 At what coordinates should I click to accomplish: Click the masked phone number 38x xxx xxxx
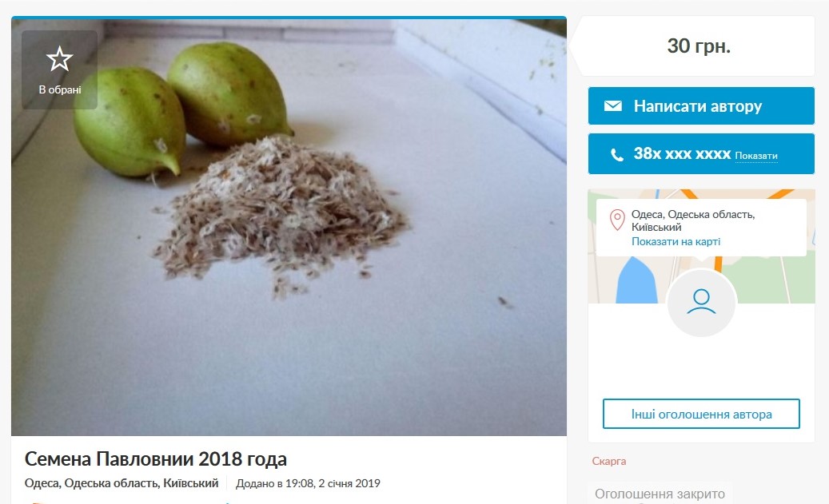pos(682,153)
